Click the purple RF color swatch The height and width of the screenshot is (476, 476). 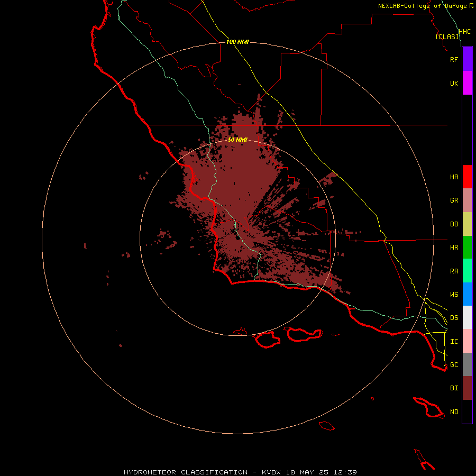coord(467,59)
